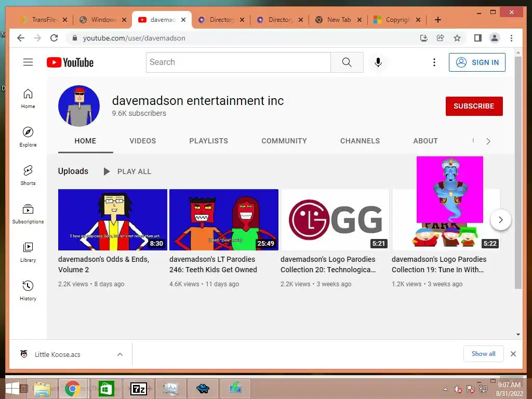Open the LG GG logo thumbnail
The width and height of the screenshot is (532, 399).
click(335, 220)
